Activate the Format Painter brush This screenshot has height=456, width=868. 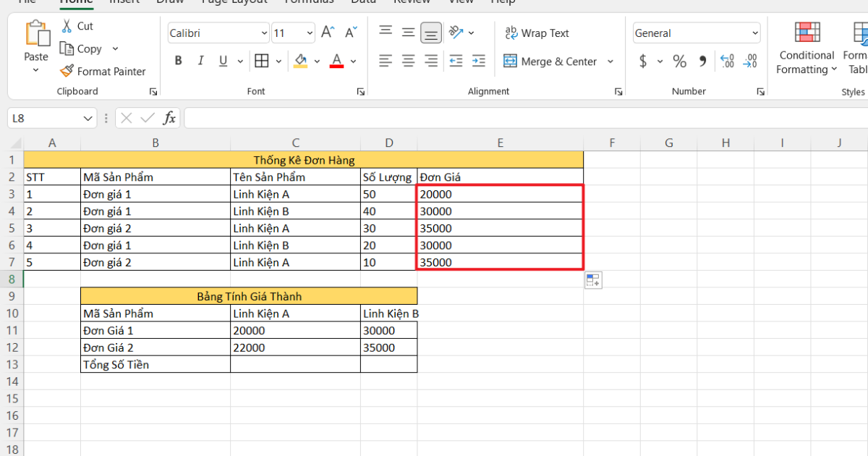[67, 71]
